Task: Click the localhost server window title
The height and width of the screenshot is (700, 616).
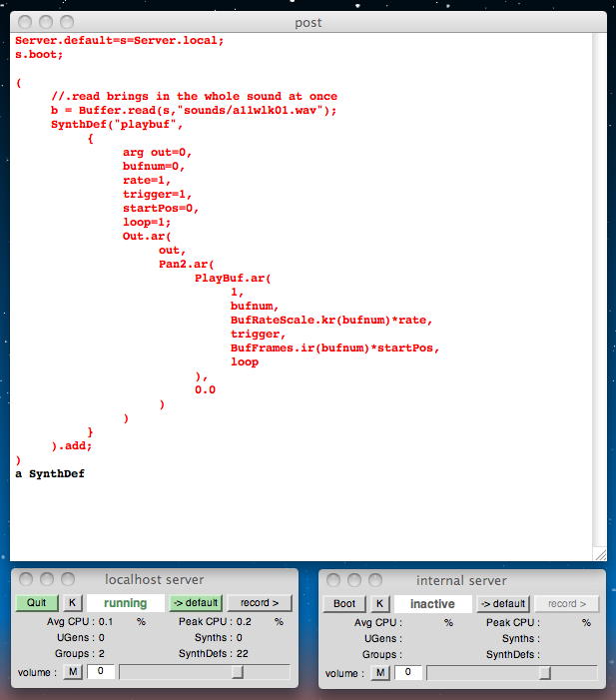Action: [155, 579]
